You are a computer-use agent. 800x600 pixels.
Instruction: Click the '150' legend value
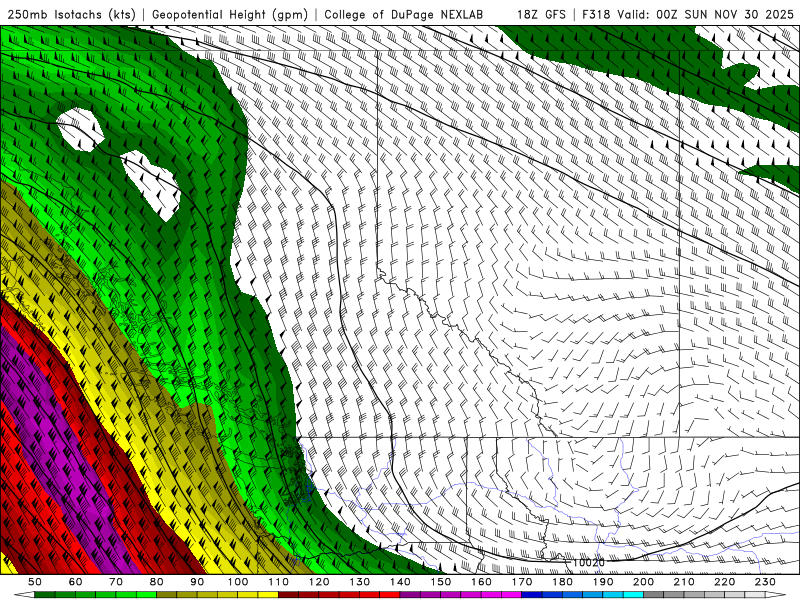coord(440,582)
